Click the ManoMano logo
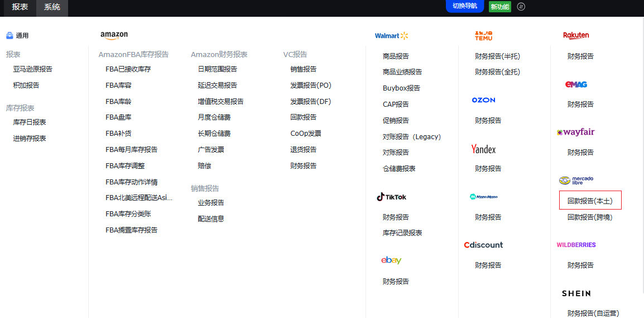644x318 pixels. (x=483, y=197)
